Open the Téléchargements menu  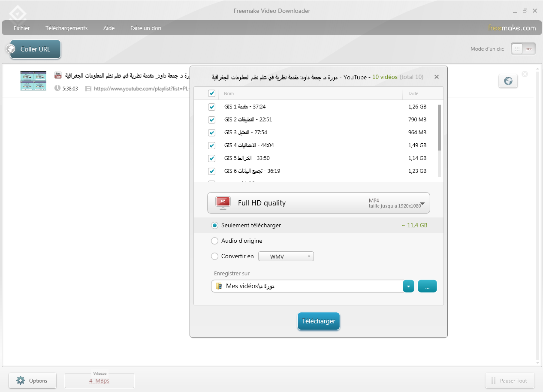pyautogui.click(x=66, y=28)
